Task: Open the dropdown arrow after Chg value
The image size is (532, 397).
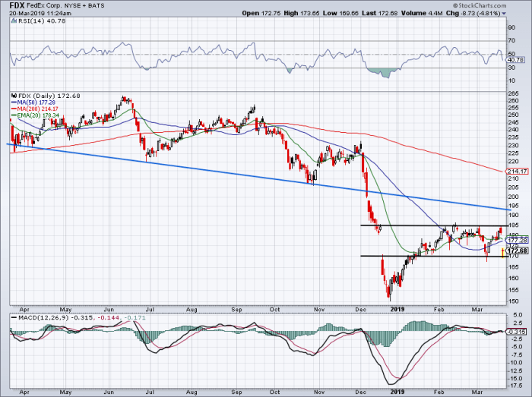Action: (504, 14)
